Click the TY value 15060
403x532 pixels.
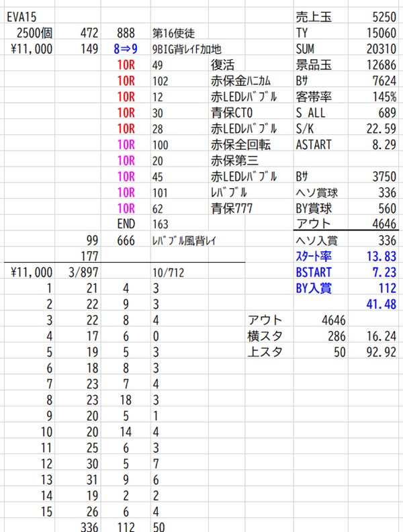pyautogui.click(x=384, y=32)
